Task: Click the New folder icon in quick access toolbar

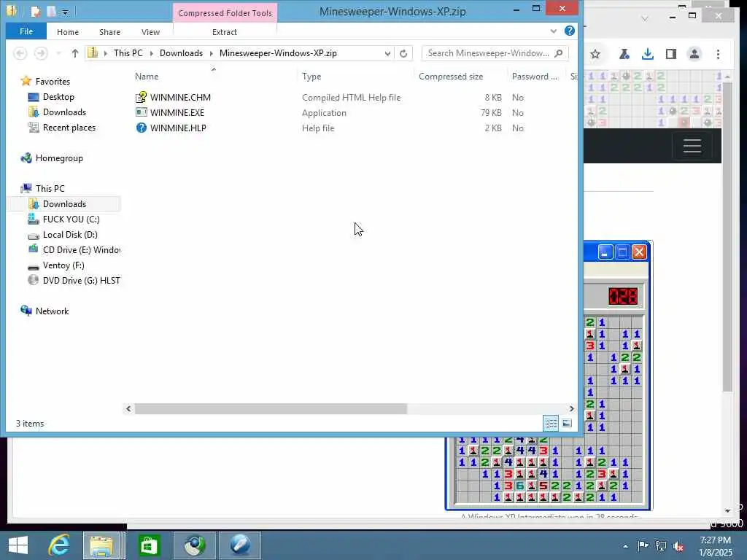Action: (x=52, y=12)
